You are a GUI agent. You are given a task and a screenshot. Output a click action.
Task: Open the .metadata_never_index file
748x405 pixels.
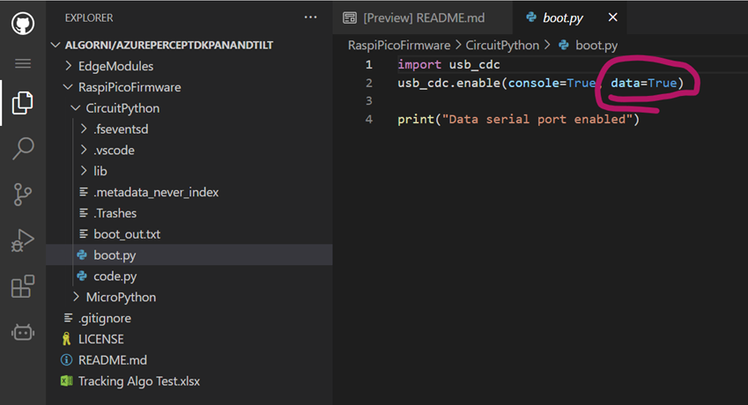(156, 192)
